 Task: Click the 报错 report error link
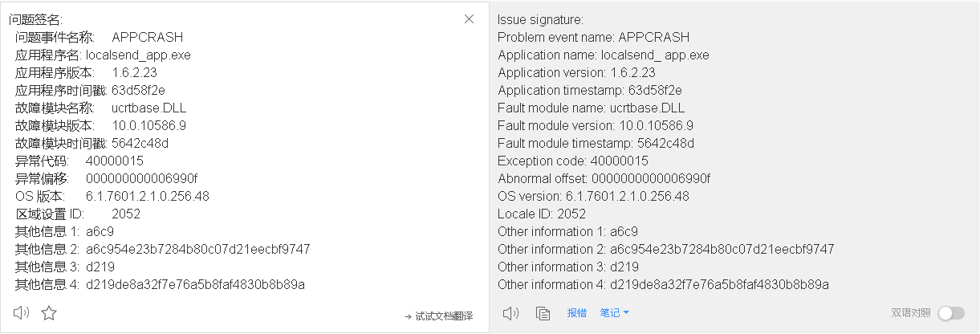[576, 313]
